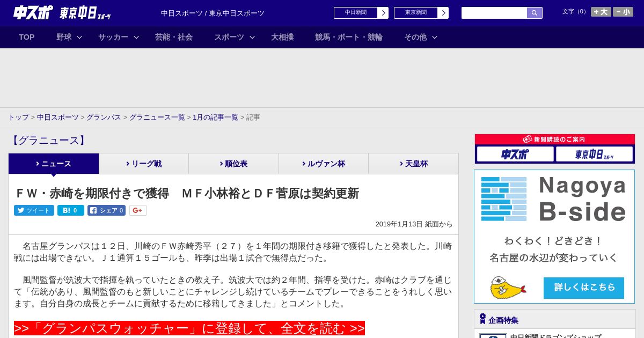Click the 中スポ logo in header
The width and height of the screenshot is (644, 338).
click(33, 12)
